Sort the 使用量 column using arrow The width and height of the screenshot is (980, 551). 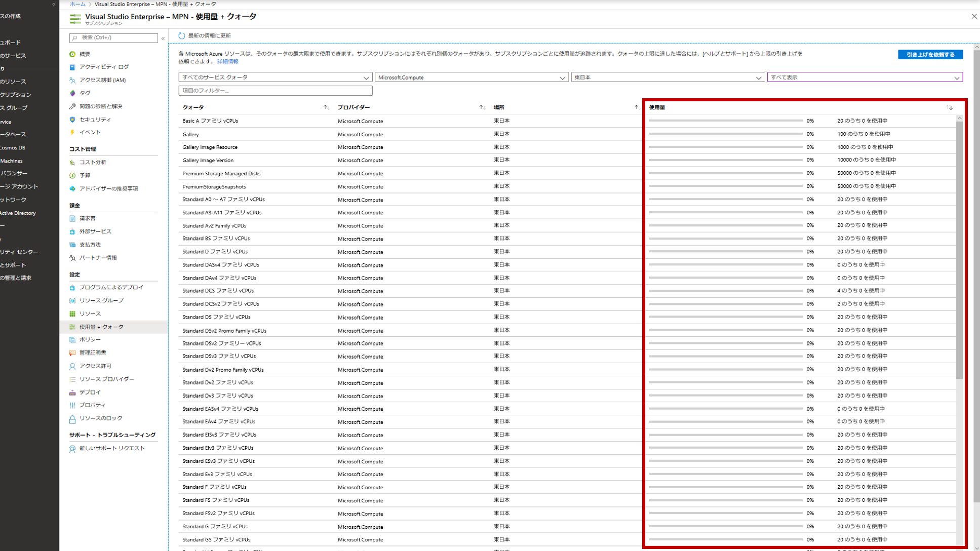pos(950,107)
